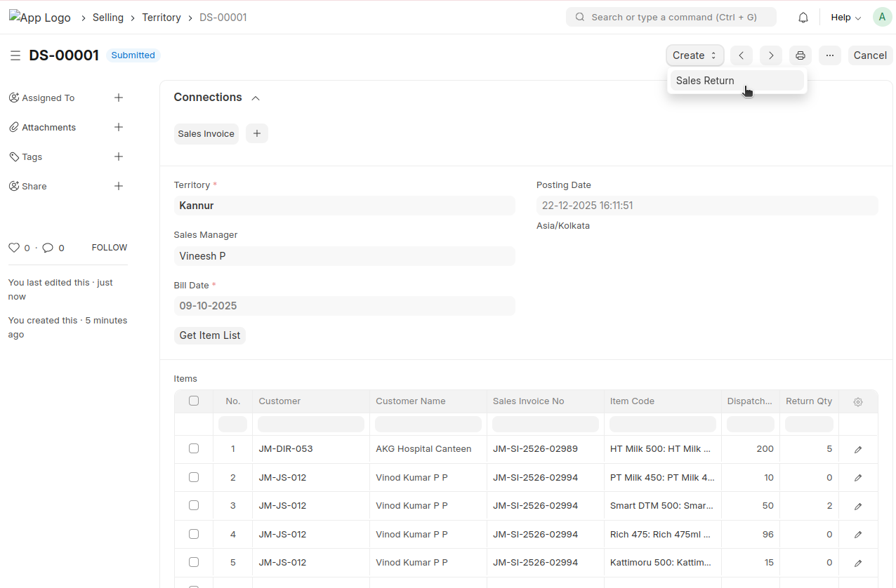This screenshot has height=588, width=896.
Task: Select the checkbox for row 3
Action: pyautogui.click(x=194, y=505)
